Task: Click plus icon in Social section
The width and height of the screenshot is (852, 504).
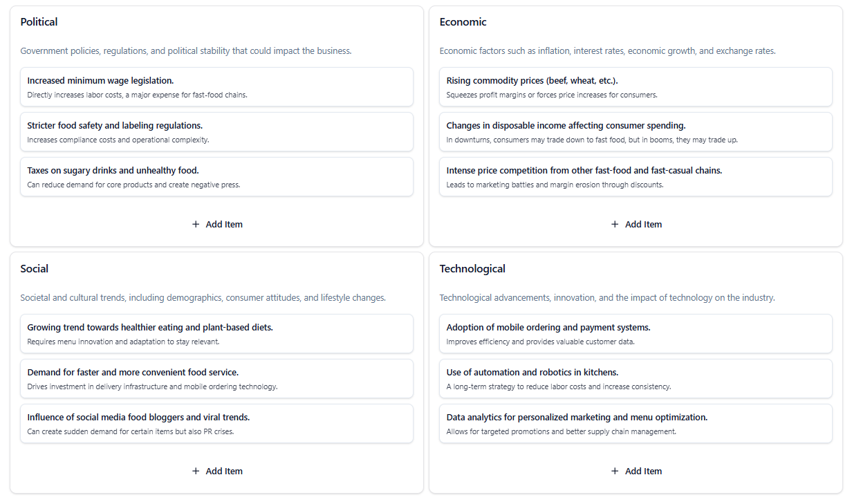Action: click(196, 472)
